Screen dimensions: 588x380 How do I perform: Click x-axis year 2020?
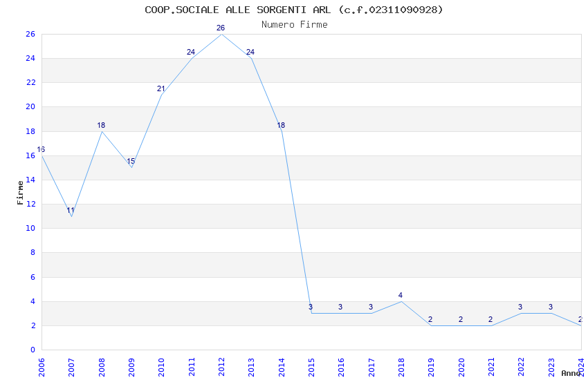point(461,367)
